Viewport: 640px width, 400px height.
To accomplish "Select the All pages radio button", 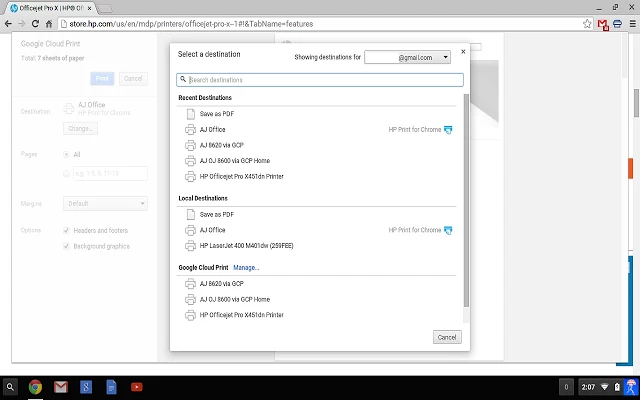I will [x=66, y=154].
